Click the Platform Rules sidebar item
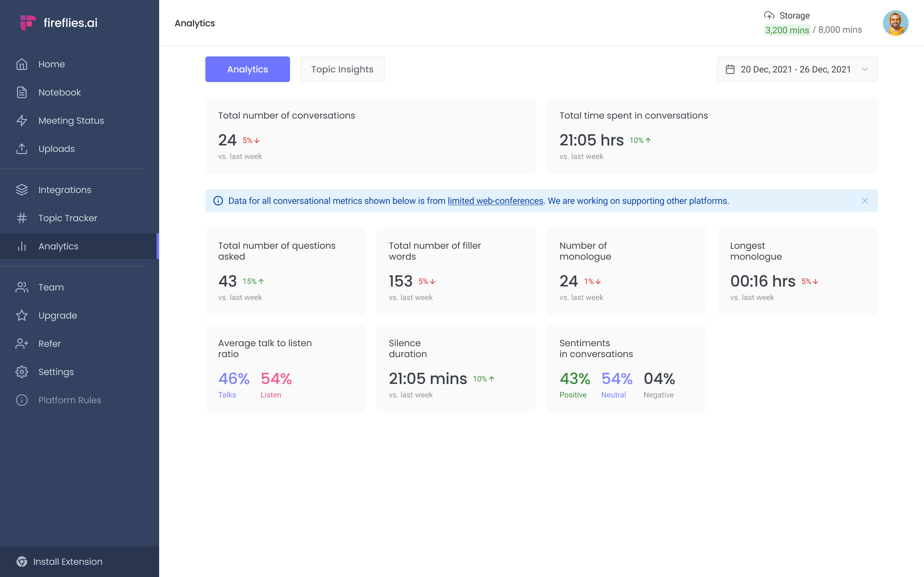This screenshot has height=577, width=924. coord(70,399)
